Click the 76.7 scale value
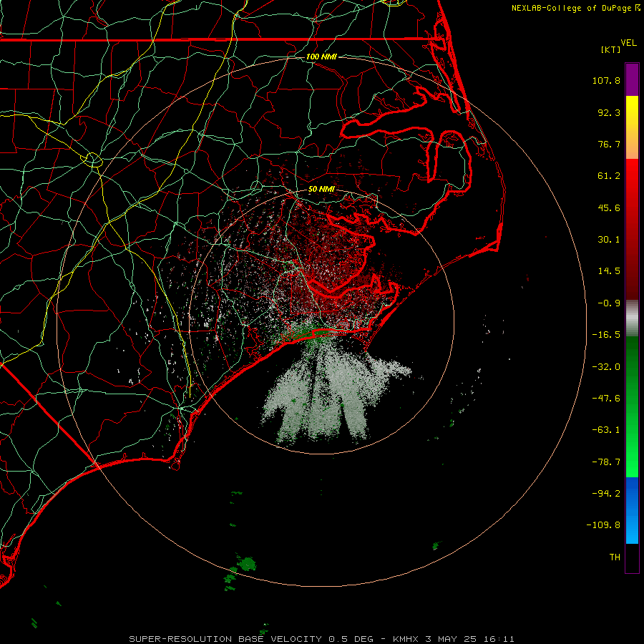644x644 pixels. (x=609, y=144)
